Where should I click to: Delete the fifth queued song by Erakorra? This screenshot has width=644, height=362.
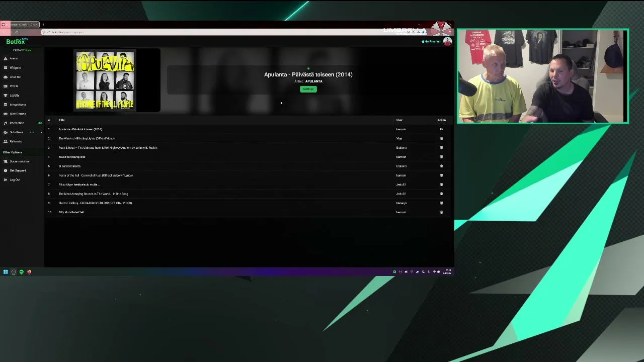tap(441, 166)
